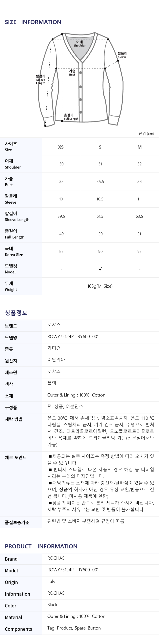Click the Tag, Product, Spare Button text
Image resolution: width=159 pixels, height=644 pixels.
coord(74,628)
